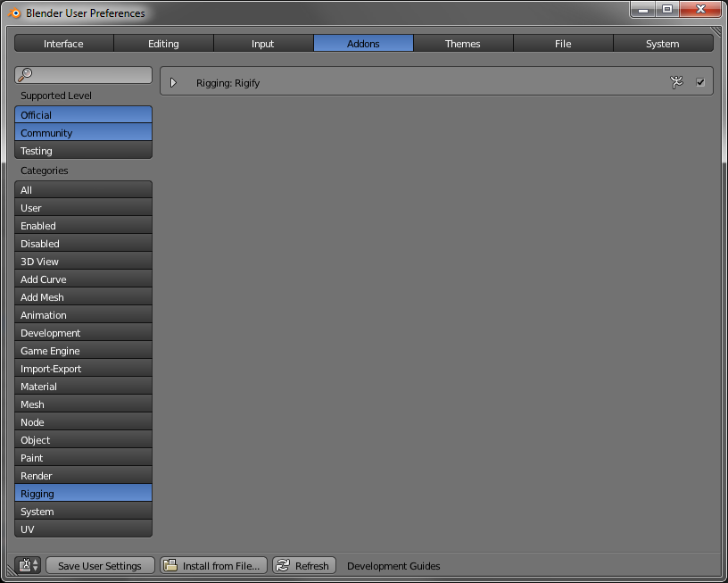Viewport: 728px width, 583px height.
Task: Click the refresh arrows icon
Action: [283, 565]
